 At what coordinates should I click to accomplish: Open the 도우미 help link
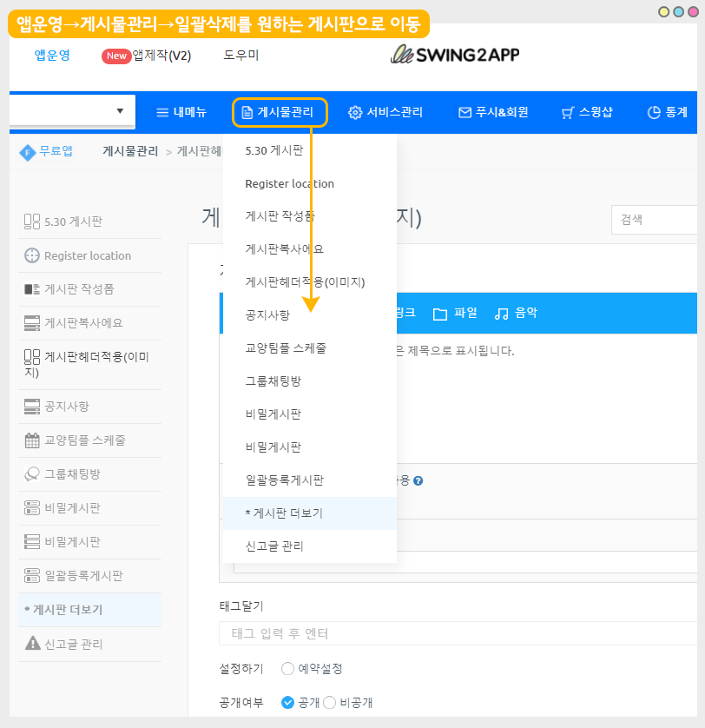[x=240, y=56]
